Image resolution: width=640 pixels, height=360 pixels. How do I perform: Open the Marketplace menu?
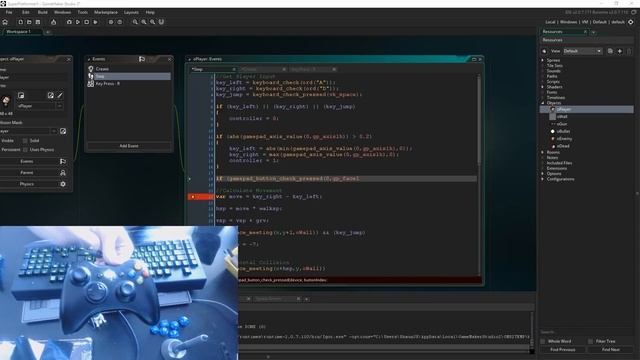[106, 12]
